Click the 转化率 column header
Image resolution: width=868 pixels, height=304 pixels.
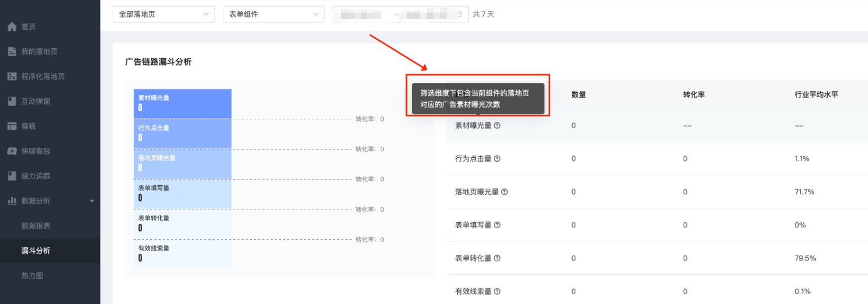pyautogui.click(x=694, y=95)
